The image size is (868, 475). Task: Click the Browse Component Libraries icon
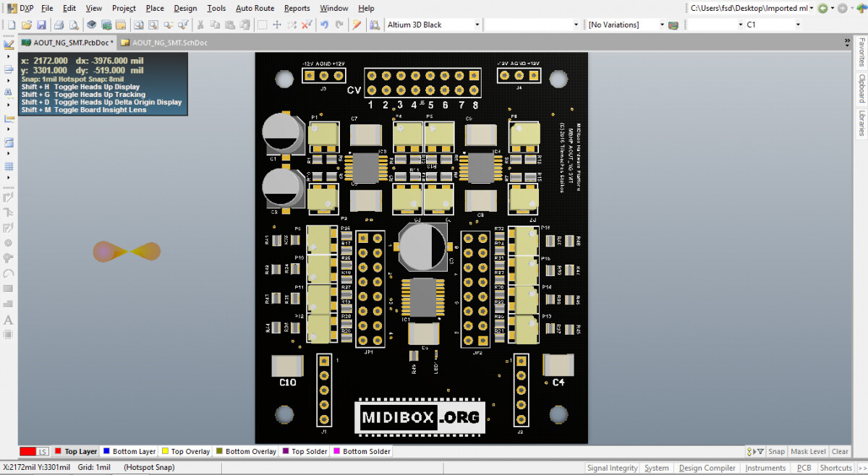coord(375,25)
